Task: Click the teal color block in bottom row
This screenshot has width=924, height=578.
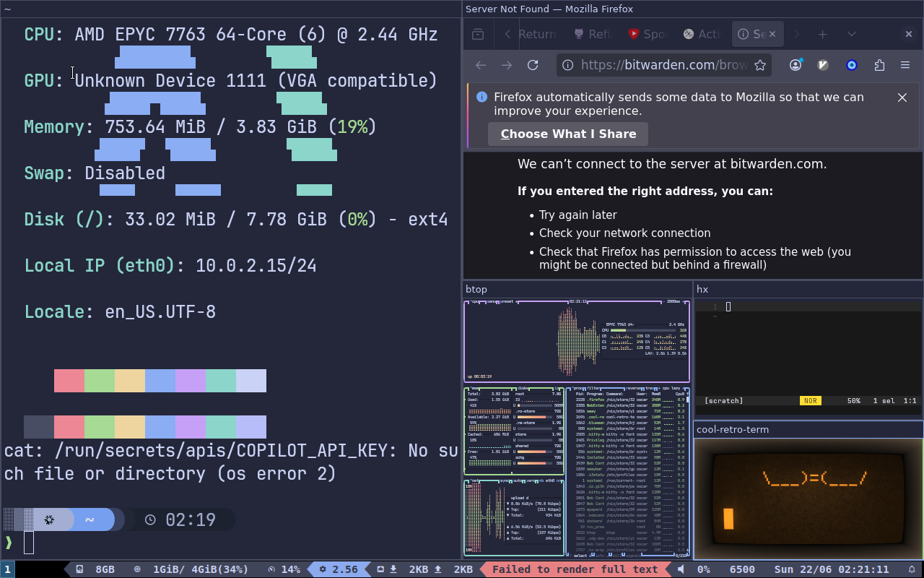Action: click(x=221, y=427)
